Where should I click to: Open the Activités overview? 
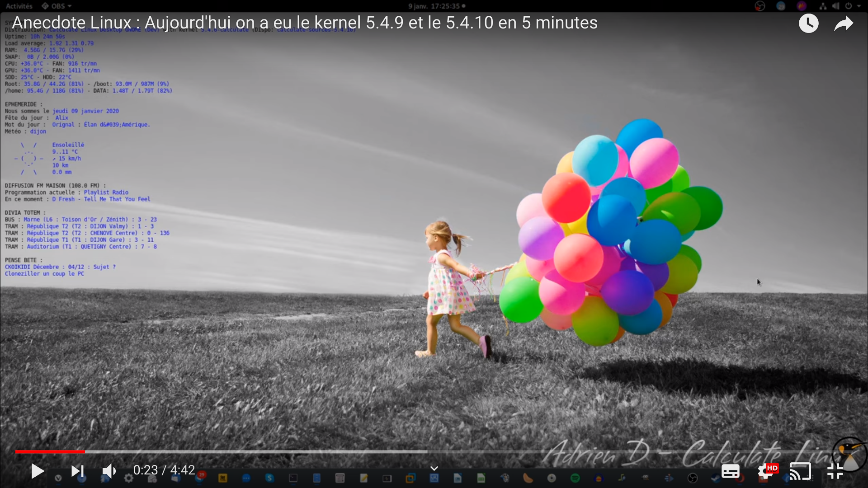(19, 6)
